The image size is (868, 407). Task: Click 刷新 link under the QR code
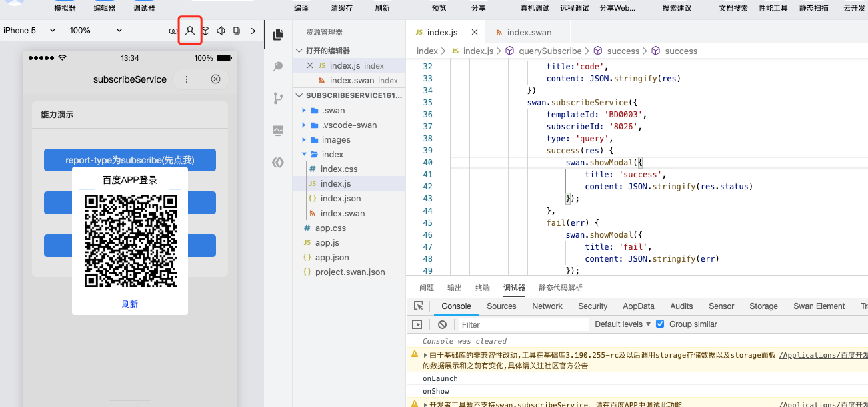click(130, 304)
